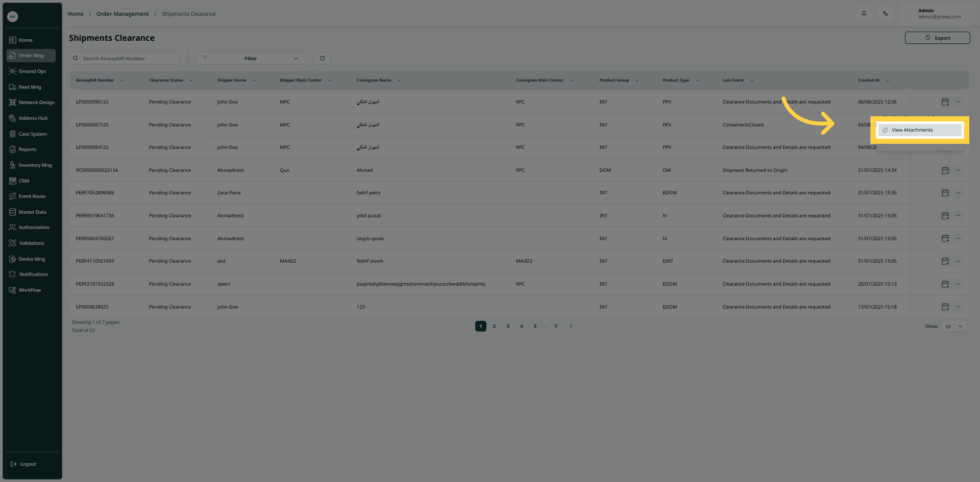
Task: Go to page 7
Action: pos(556,326)
